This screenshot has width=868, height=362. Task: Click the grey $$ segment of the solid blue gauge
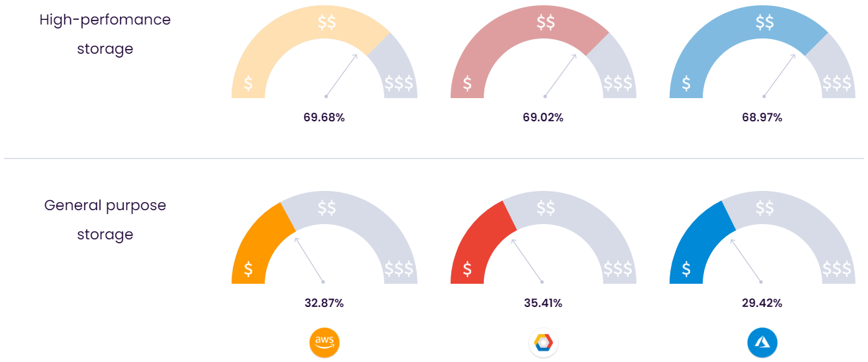[x=764, y=208]
